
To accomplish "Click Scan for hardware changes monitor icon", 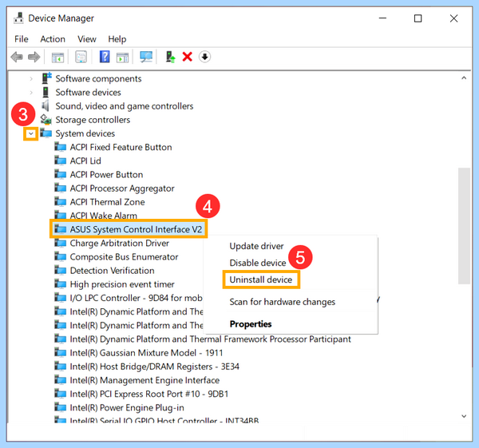I will pyautogui.click(x=146, y=57).
